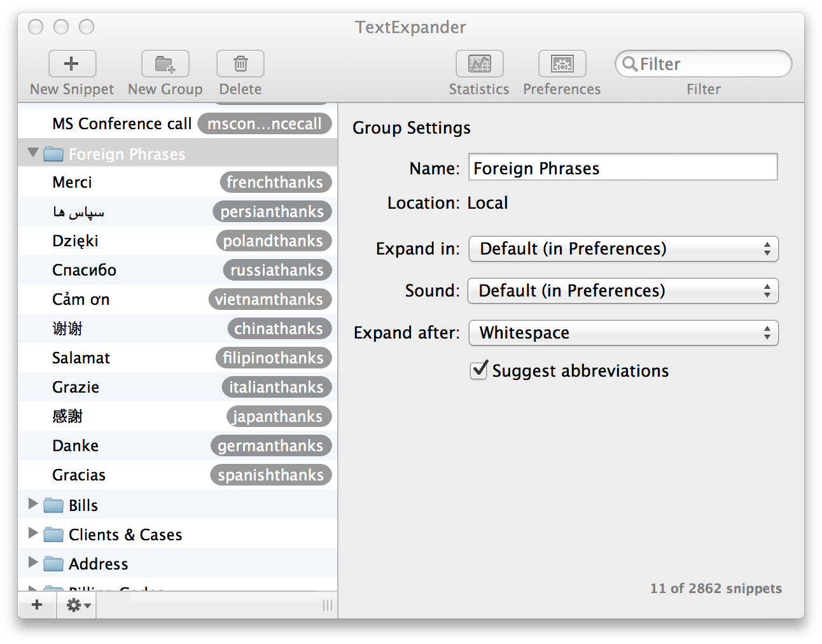Click the Clients & Cases folder icon
The height and width of the screenshot is (644, 822).
click(x=53, y=535)
